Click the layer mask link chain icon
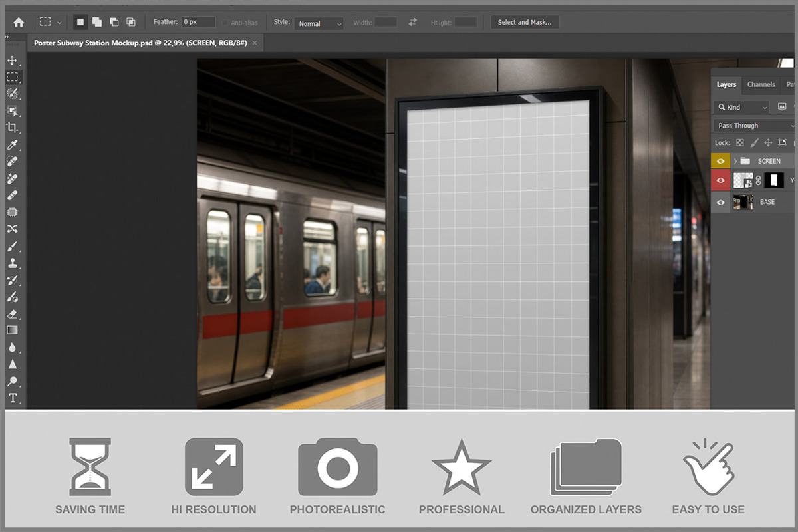798x532 pixels. point(758,180)
